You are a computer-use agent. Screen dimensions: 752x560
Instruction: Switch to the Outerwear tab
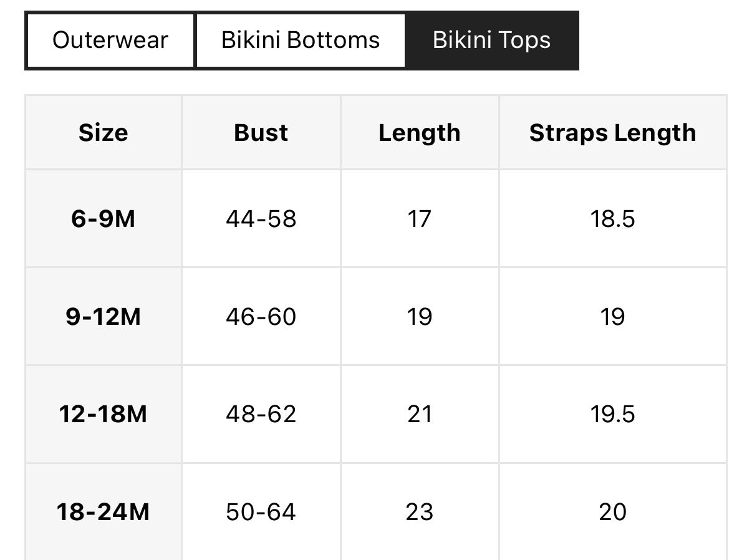click(x=110, y=41)
